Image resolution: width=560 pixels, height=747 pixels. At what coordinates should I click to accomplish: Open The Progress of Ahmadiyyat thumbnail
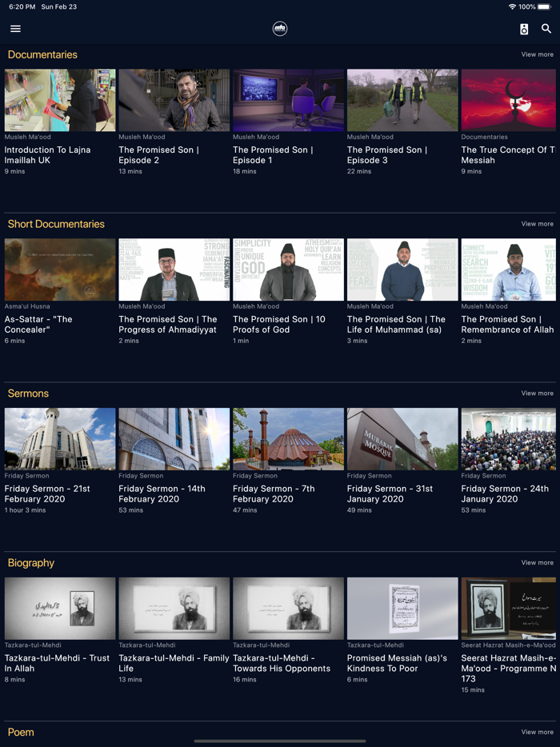174,270
